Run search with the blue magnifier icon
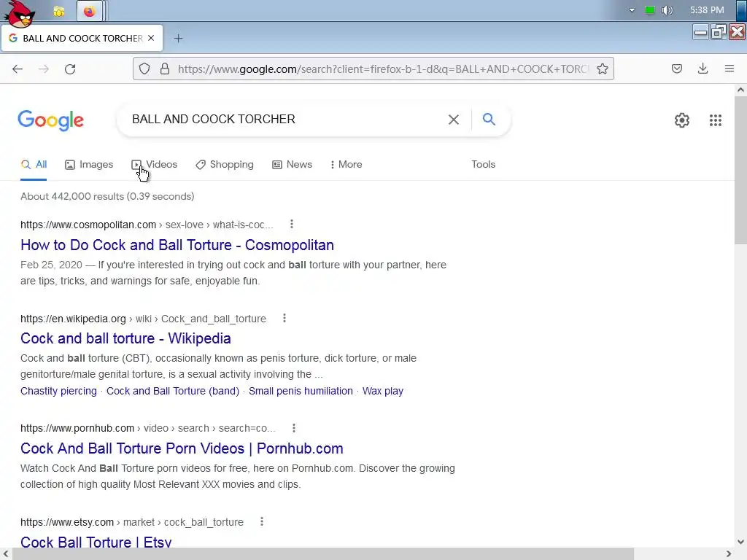The width and height of the screenshot is (747, 560). 489,119
